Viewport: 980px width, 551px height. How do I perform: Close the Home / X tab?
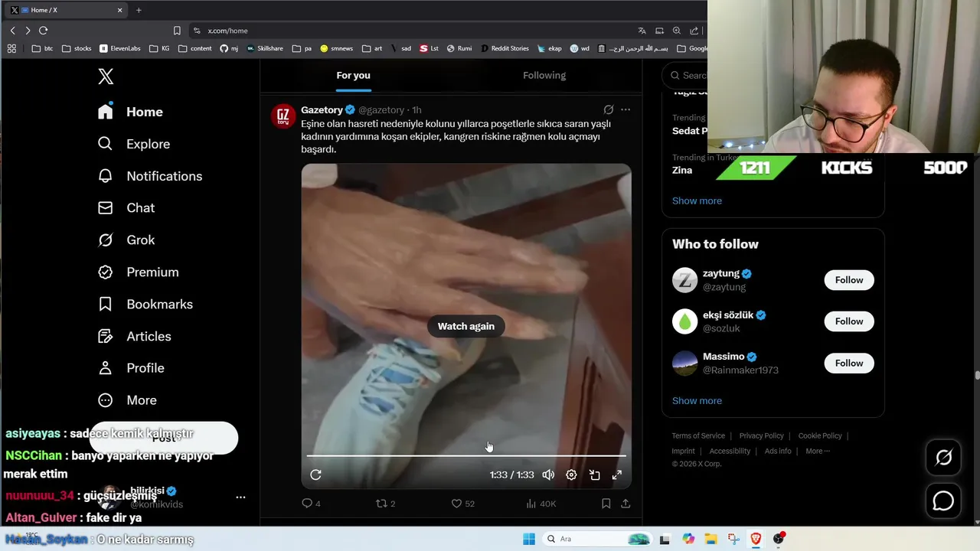(120, 10)
